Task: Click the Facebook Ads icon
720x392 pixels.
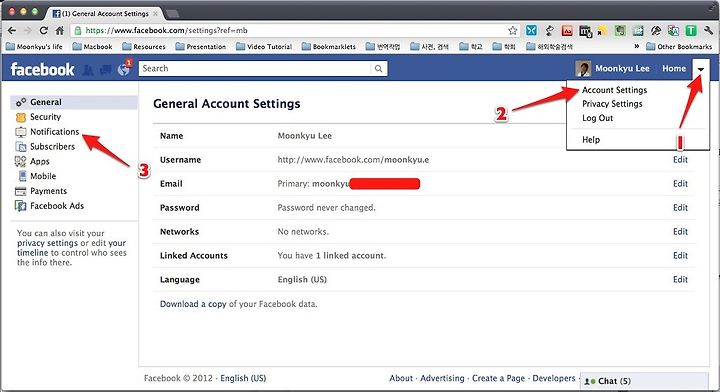Action: coord(21,206)
